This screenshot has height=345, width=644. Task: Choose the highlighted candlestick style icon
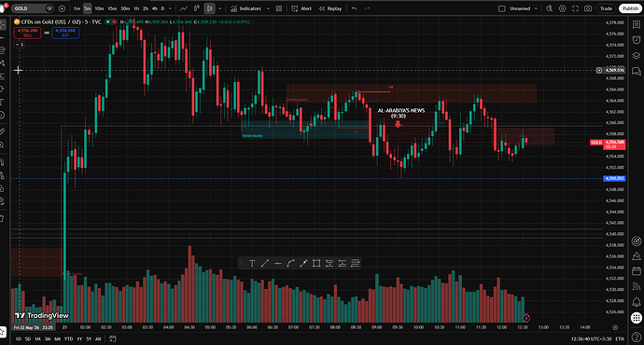(209, 8)
